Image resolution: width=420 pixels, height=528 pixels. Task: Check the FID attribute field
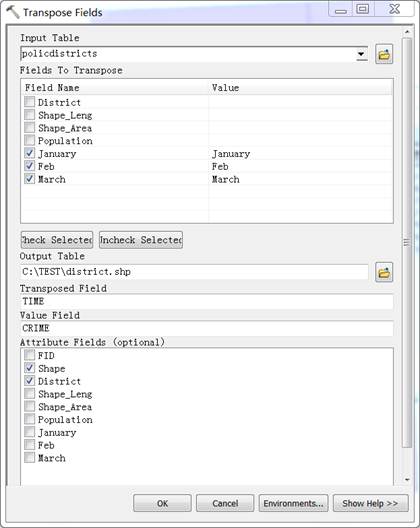[x=30, y=355]
